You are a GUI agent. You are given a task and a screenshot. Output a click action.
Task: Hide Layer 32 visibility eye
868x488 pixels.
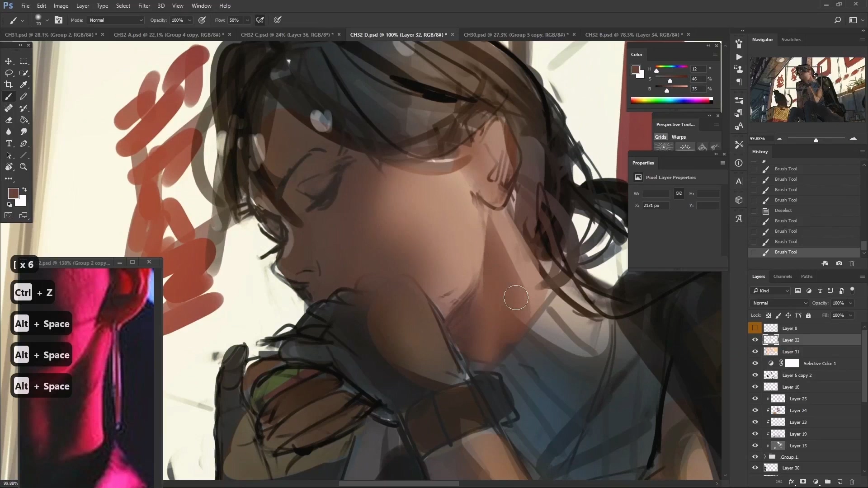coord(755,340)
